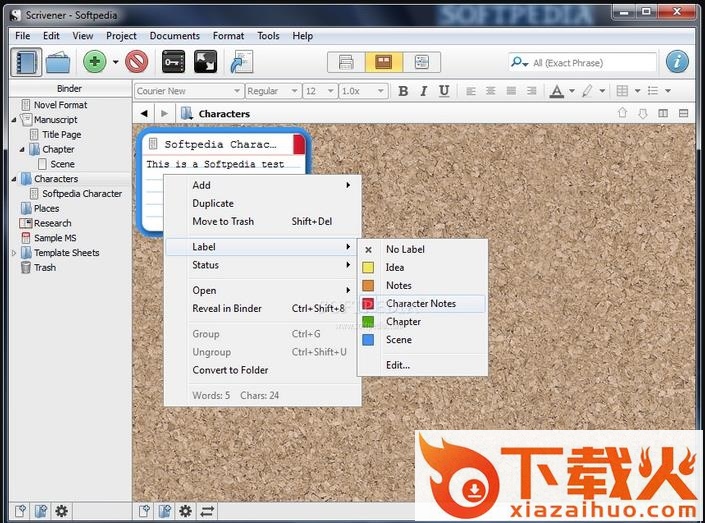Open the Documents menu
Image resolution: width=705 pixels, height=523 pixels.
coord(174,36)
